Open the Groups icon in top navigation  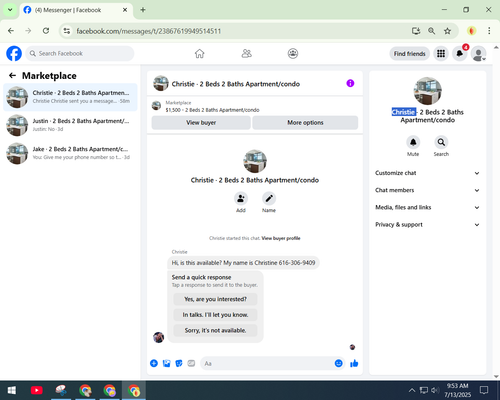click(x=293, y=53)
